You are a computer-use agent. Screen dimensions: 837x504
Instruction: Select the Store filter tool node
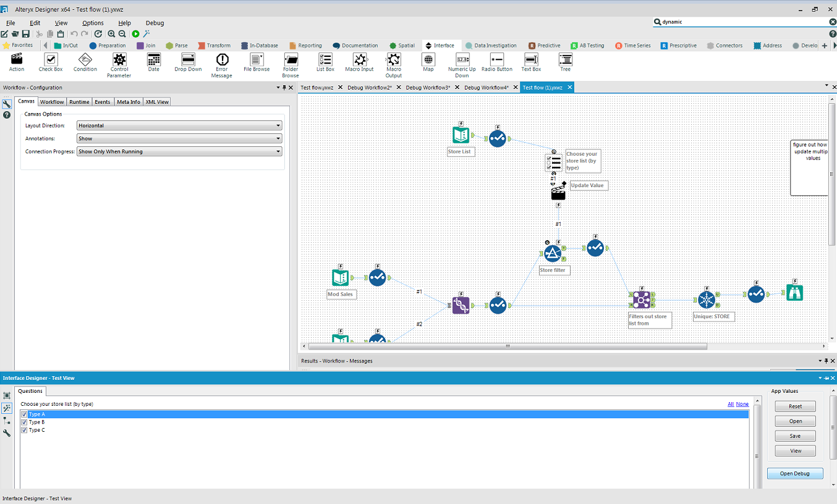(553, 254)
